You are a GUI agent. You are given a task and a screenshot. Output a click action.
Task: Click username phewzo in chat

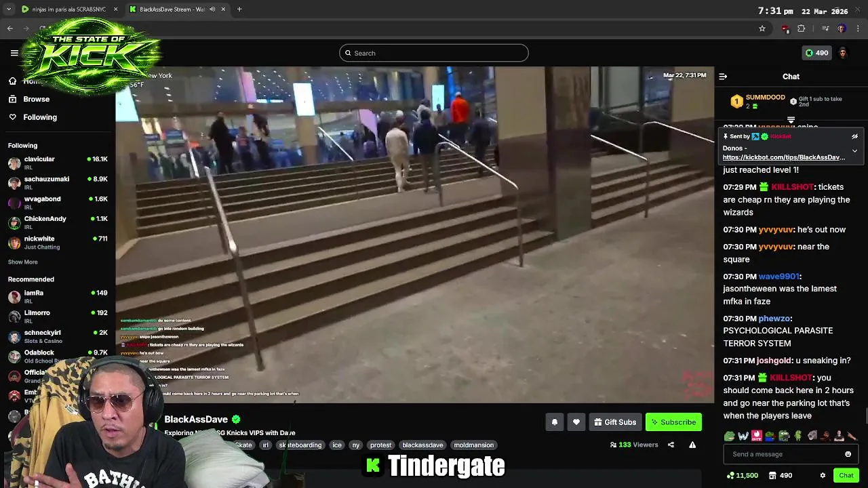[x=774, y=319]
